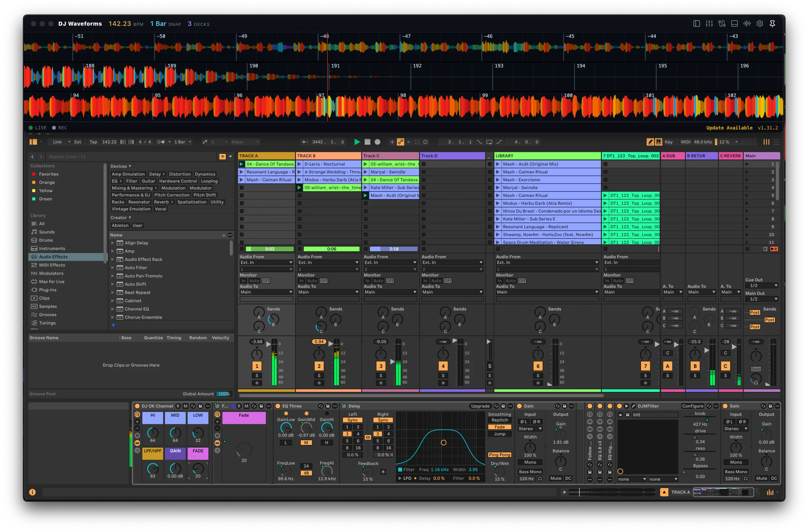This screenshot has height=532, width=807.
Task: Click the Follow playback arrow icon
Action: pos(304,142)
